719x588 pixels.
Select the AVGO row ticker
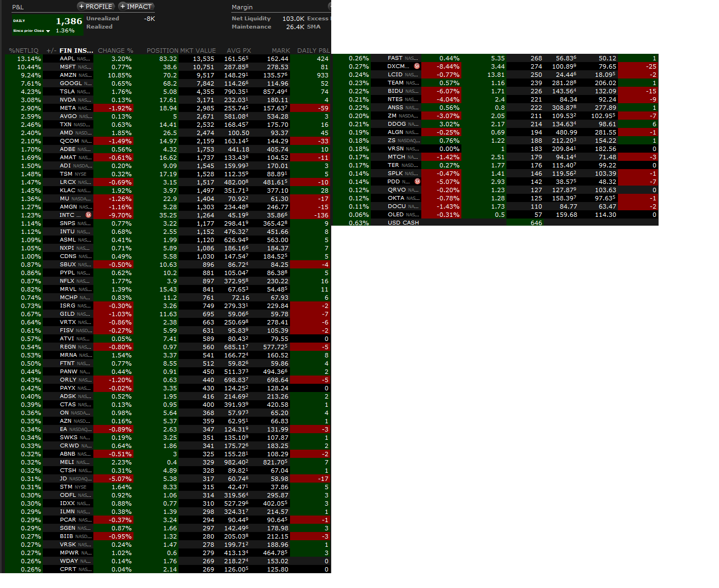tap(68, 116)
